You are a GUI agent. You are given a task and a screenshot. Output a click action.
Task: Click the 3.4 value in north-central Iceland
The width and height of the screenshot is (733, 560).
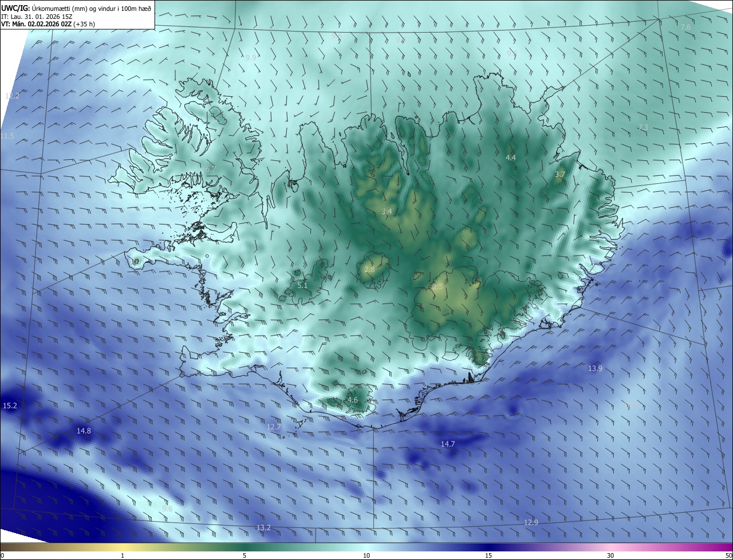coord(387,211)
